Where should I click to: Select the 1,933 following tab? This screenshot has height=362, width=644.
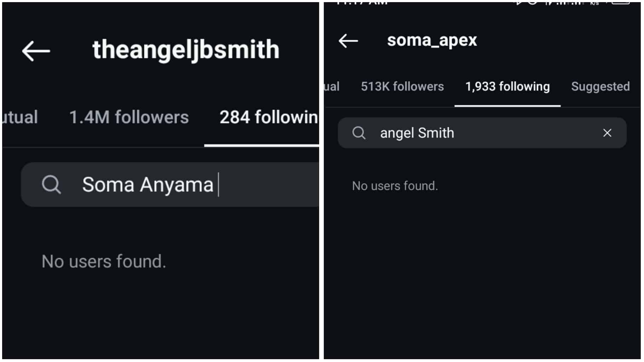pyautogui.click(x=507, y=87)
